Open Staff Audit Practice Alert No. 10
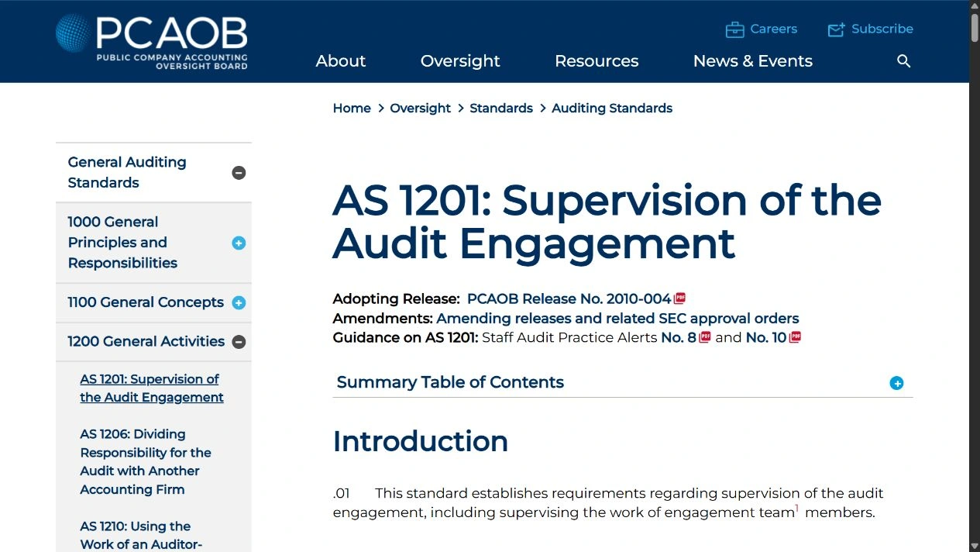 pos(766,337)
